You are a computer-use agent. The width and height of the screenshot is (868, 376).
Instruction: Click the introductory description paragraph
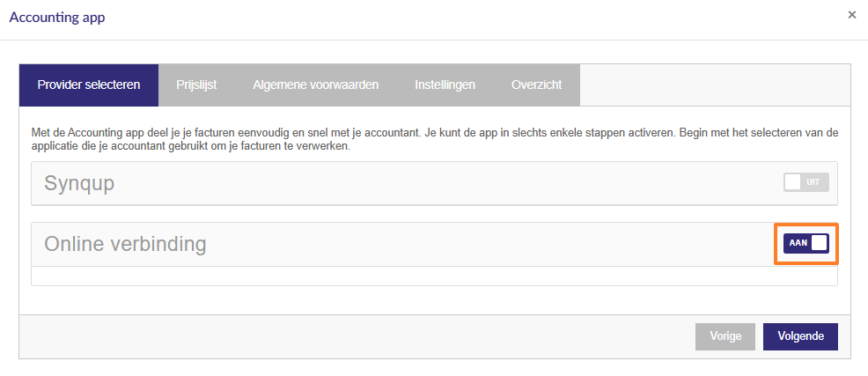434,140
